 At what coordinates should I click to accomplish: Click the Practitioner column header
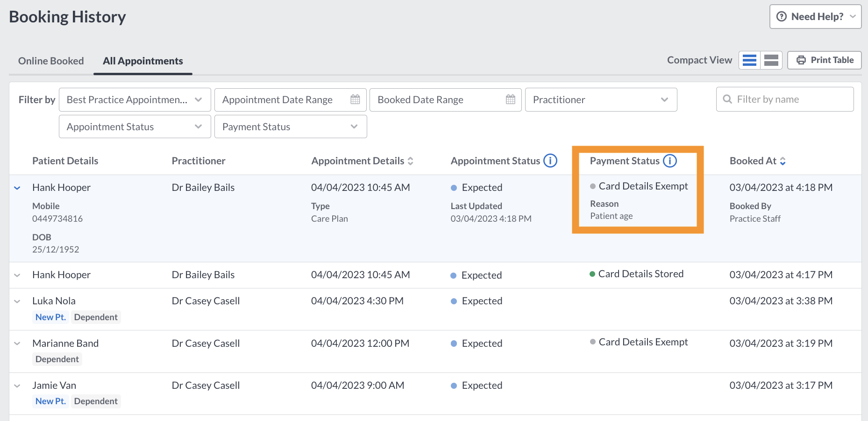199,161
